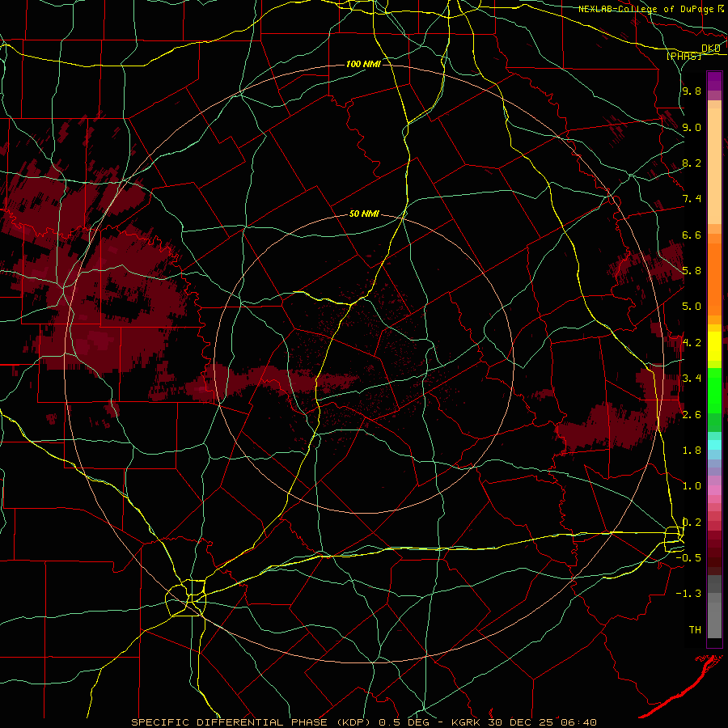Viewport: 728px width, 728px height.
Task: Select the [PHAS] label above the color bar
Action: [684, 56]
